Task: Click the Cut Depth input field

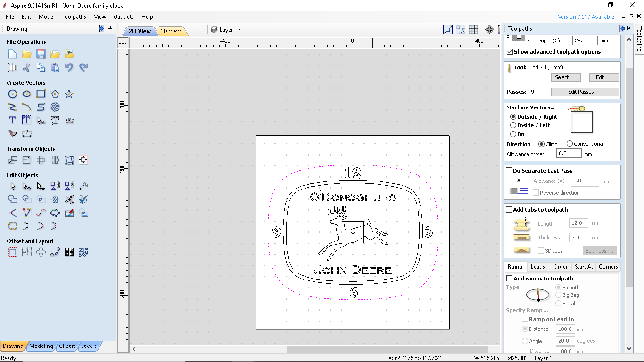Action: (x=585, y=41)
